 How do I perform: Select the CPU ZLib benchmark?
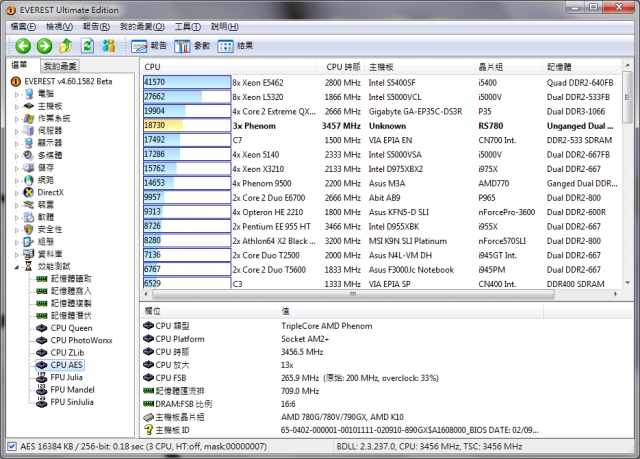point(67,353)
